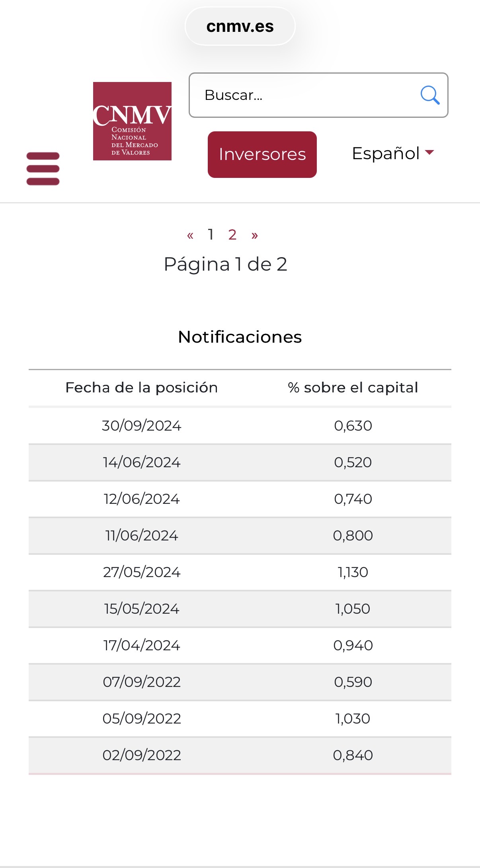
Task: Select page 1 in pagination
Action: 211,235
